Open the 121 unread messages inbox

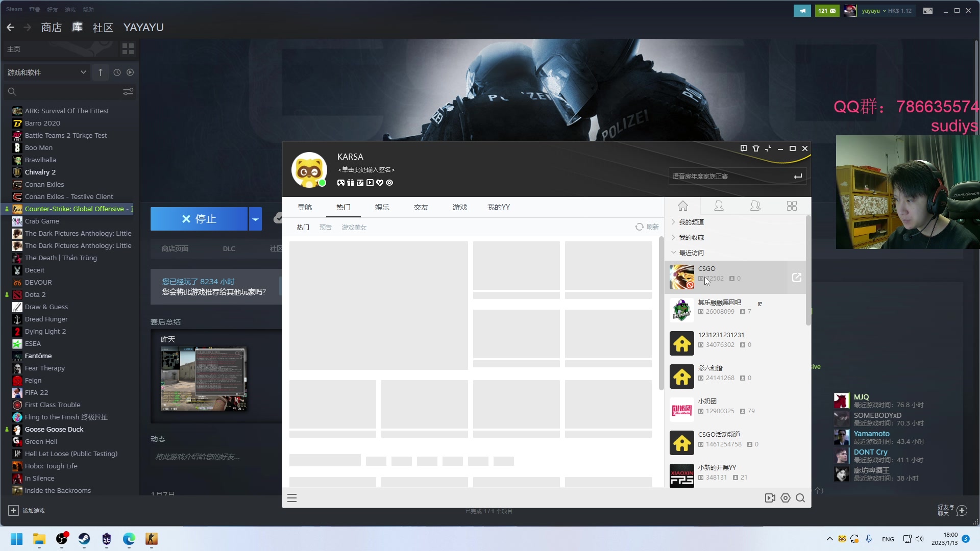pyautogui.click(x=826, y=11)
